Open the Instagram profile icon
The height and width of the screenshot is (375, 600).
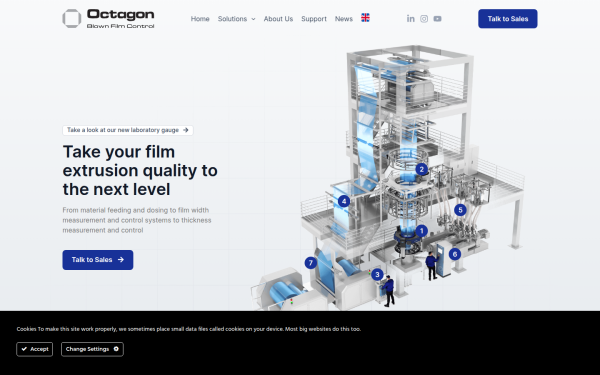[424, 19]
